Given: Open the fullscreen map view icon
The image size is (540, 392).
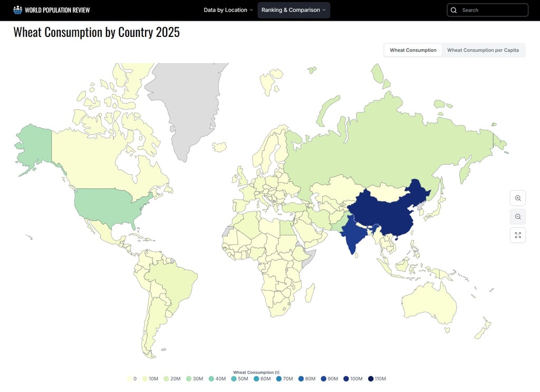Looking at the screenshot, I should pos(517,235).
